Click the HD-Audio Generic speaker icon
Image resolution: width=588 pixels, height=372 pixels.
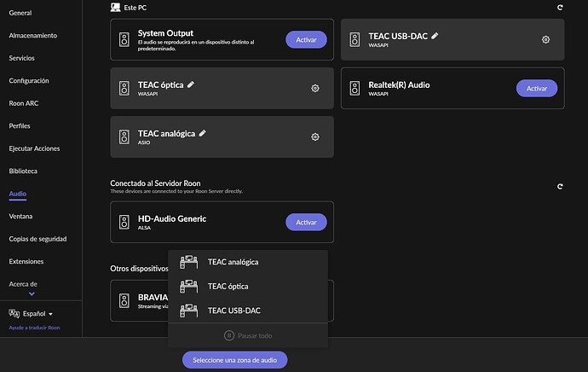[x=124, y=222]
